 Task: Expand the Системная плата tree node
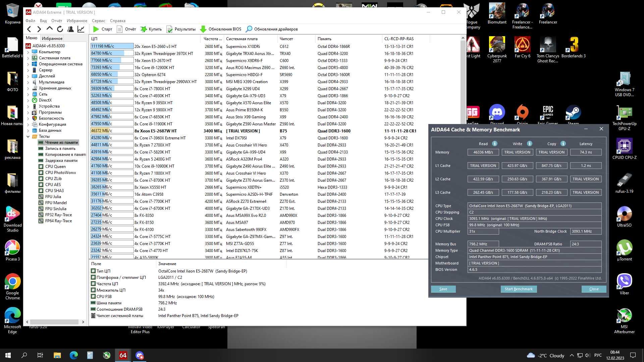(28, 58)
